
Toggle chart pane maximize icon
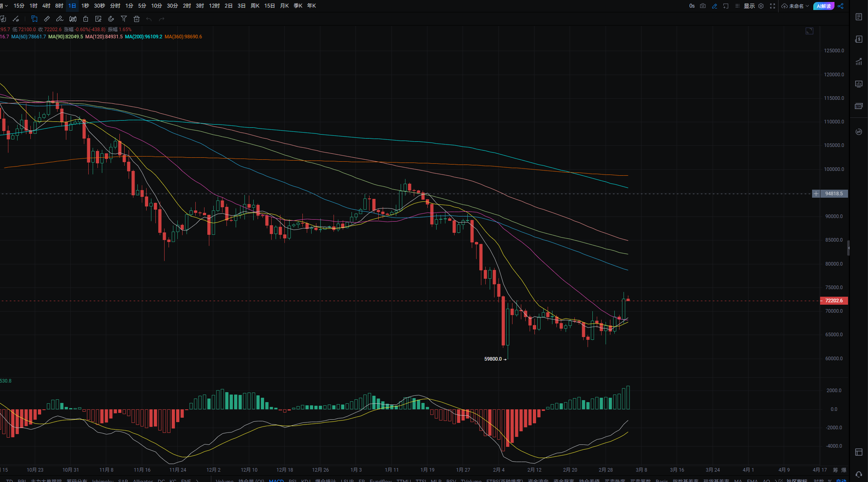(809, 31)
